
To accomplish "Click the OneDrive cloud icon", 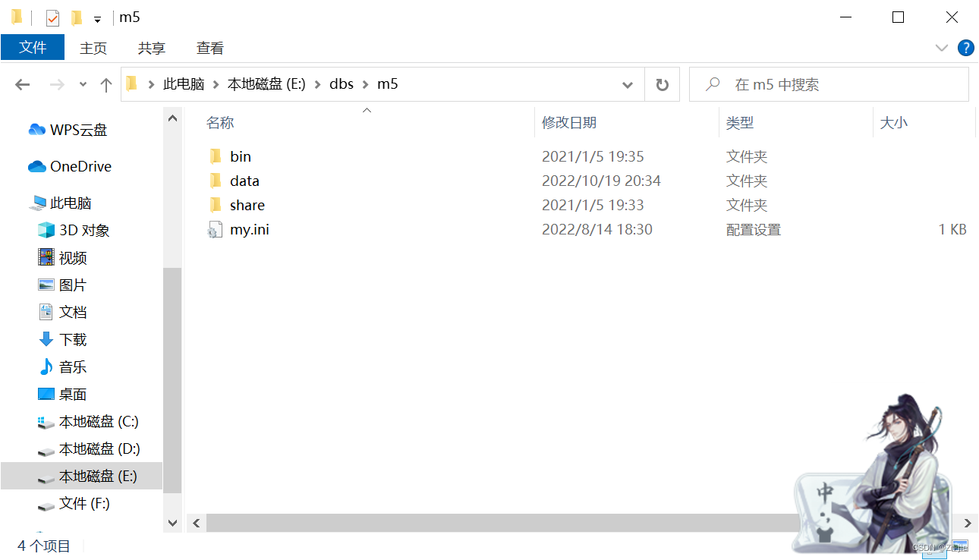I will coord(37,166).
